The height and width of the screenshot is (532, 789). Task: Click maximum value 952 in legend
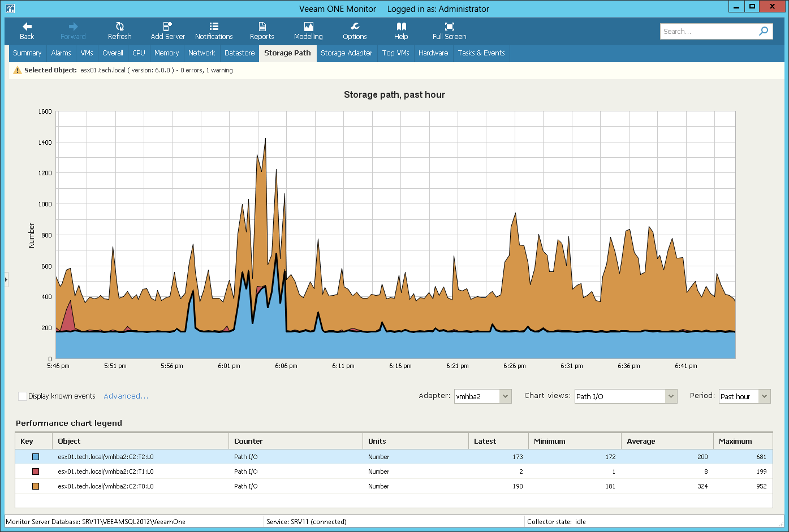click(761, 486)
